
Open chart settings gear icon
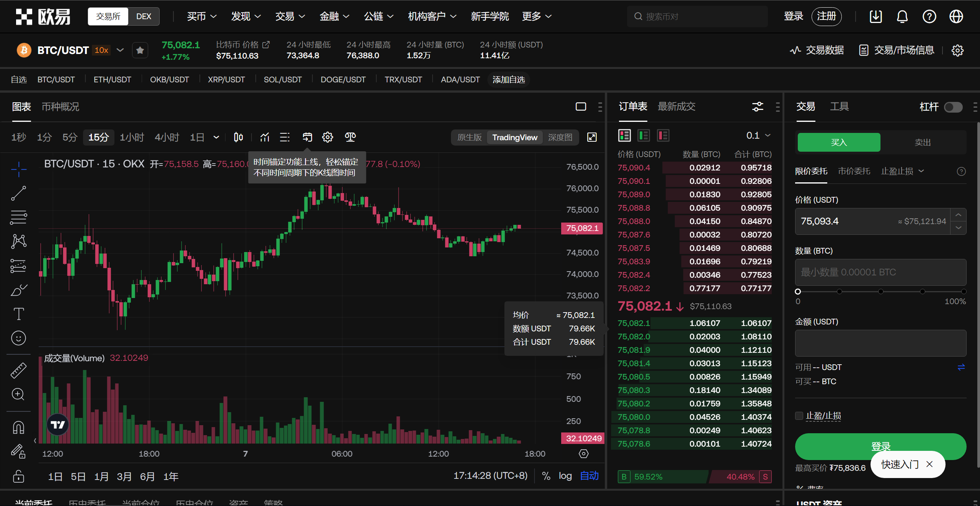(327, 137)
